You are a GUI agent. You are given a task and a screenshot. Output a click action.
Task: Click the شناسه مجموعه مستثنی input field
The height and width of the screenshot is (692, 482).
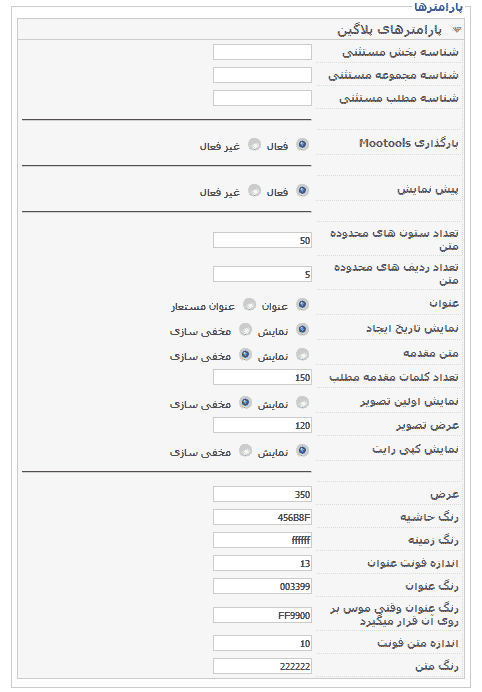tap(262, 75)
